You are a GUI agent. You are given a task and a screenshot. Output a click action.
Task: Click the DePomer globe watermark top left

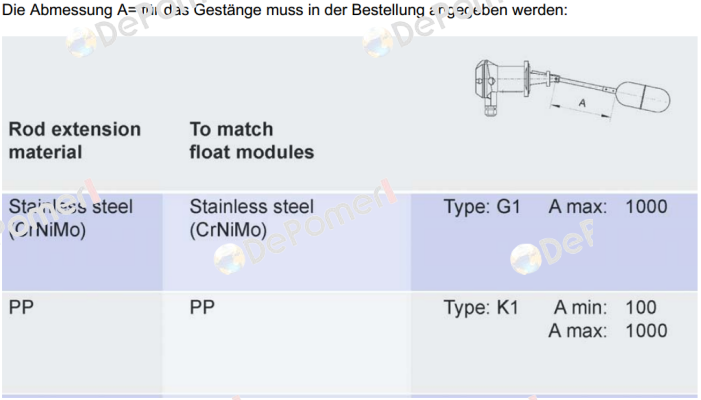[x=80, y=42]
